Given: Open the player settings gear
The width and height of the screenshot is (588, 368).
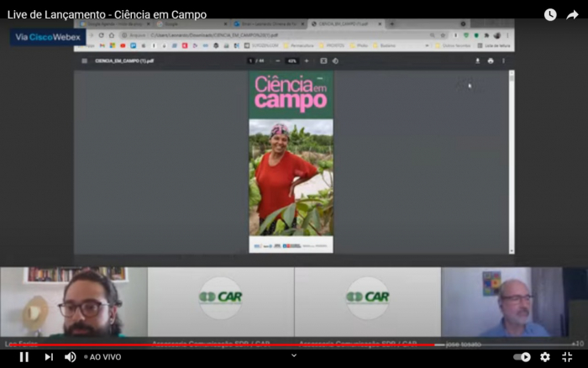Looking at the screenshot, I should pyautogui.click(x=545, y=357).
